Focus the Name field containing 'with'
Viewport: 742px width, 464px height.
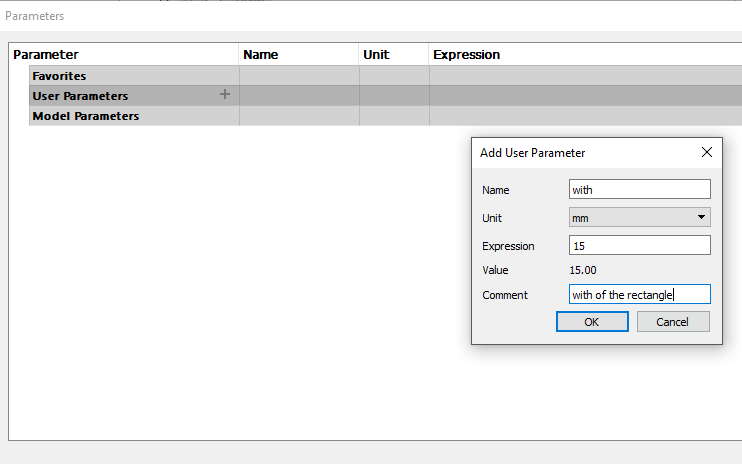point(640,189)
